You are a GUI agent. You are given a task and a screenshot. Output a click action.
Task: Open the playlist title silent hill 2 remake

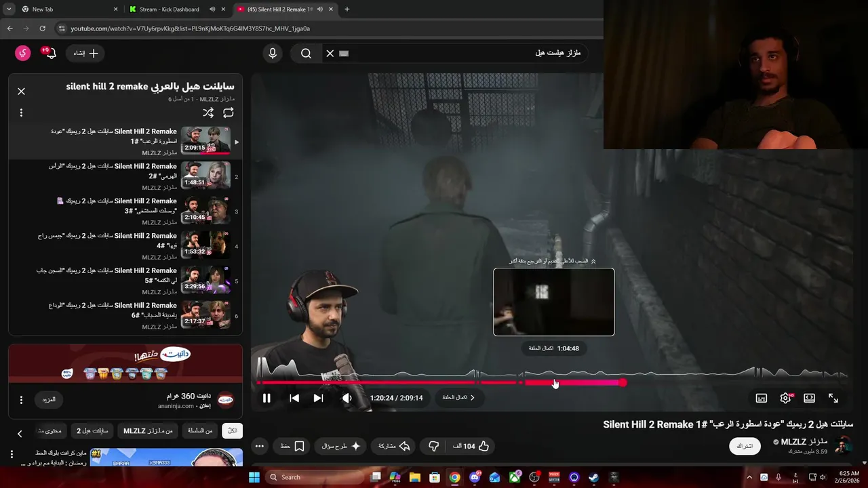[x=150, y=87]
